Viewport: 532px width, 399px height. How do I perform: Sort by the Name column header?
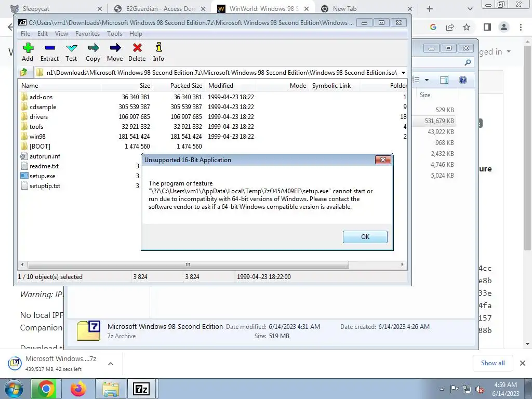60,86
